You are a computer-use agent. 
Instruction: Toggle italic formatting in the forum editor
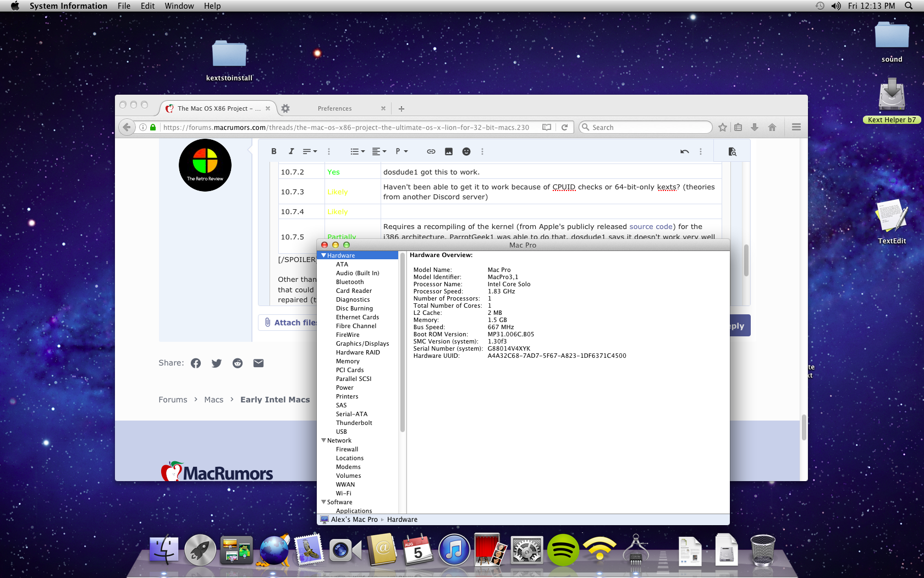(291, 151)
